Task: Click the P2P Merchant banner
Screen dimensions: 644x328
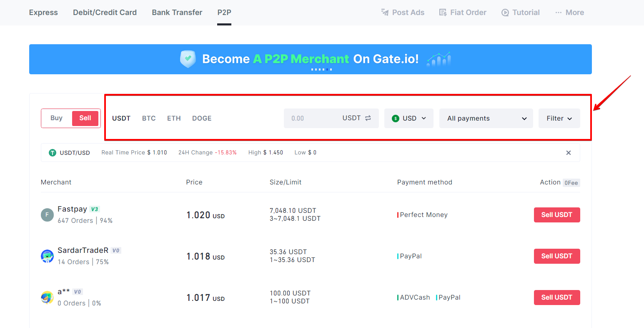Action: (311, 59)
